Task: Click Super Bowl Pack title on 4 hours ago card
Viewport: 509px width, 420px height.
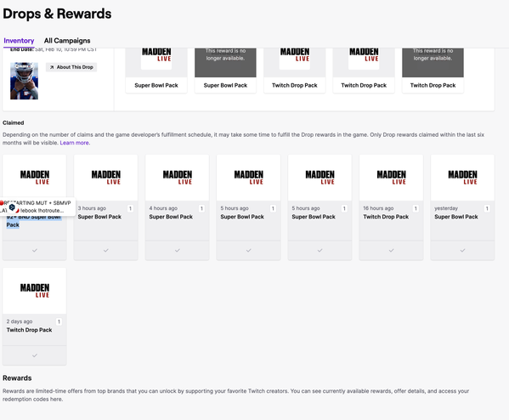Action: click(x=171, y=217)
